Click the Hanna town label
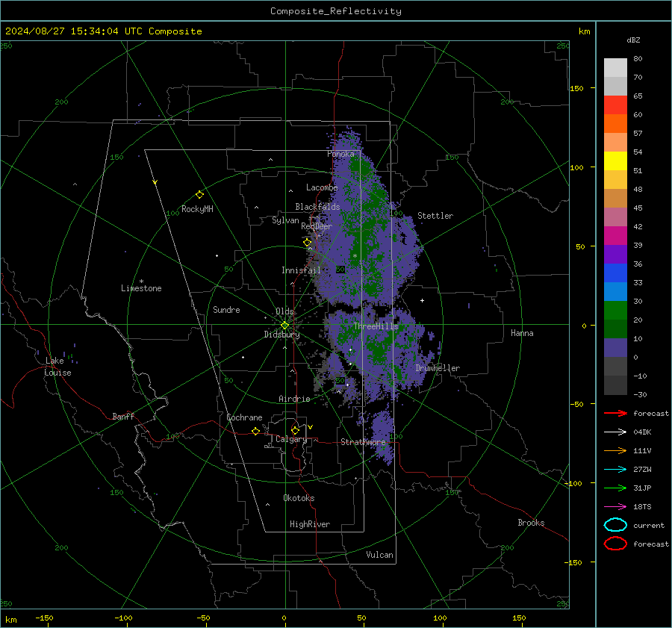Screen dimensions: 672x628 522,333
